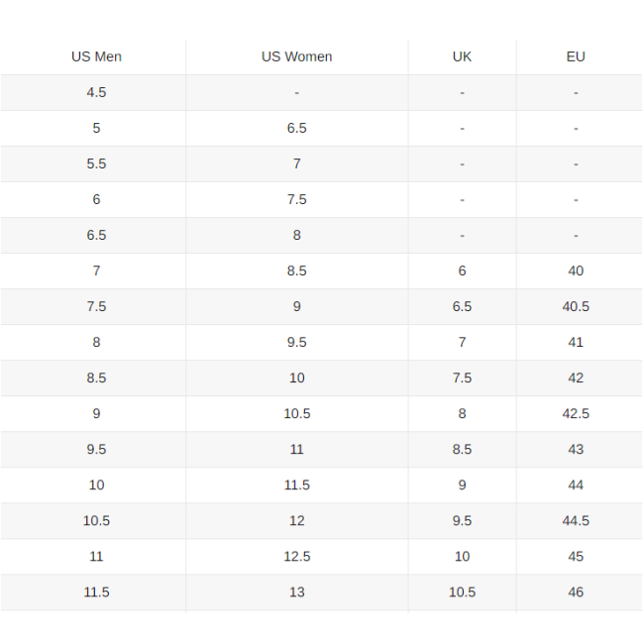The width and height of the screenshot is (644, 644).
Task: Select US Women size 12.5 cell
Action: [296, 556]
